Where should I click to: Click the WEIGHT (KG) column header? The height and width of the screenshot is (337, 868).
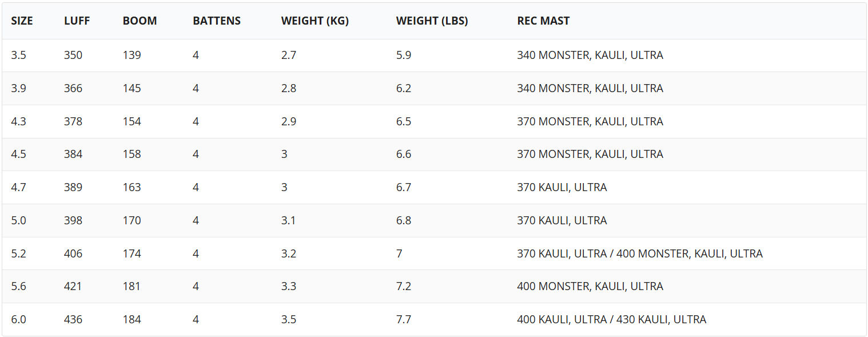pos(315,21)
